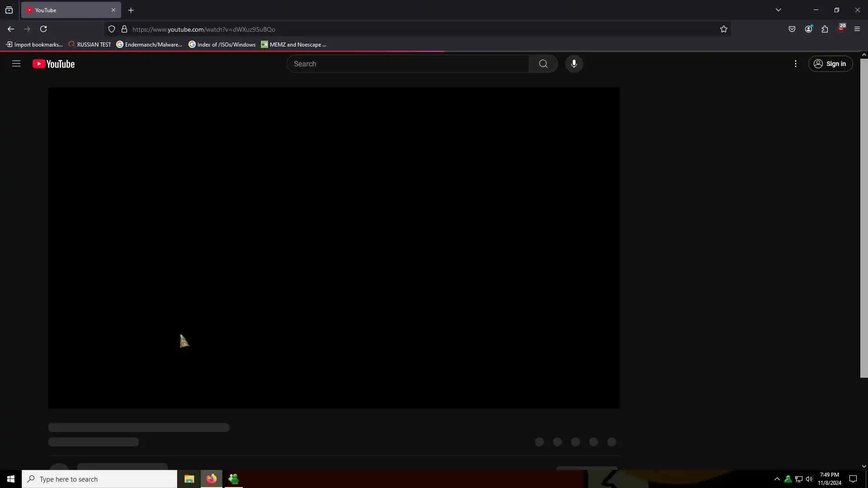Open YouTube settings three-dots menu
This screenshot has height=488, width=868.
coord(795,64)
